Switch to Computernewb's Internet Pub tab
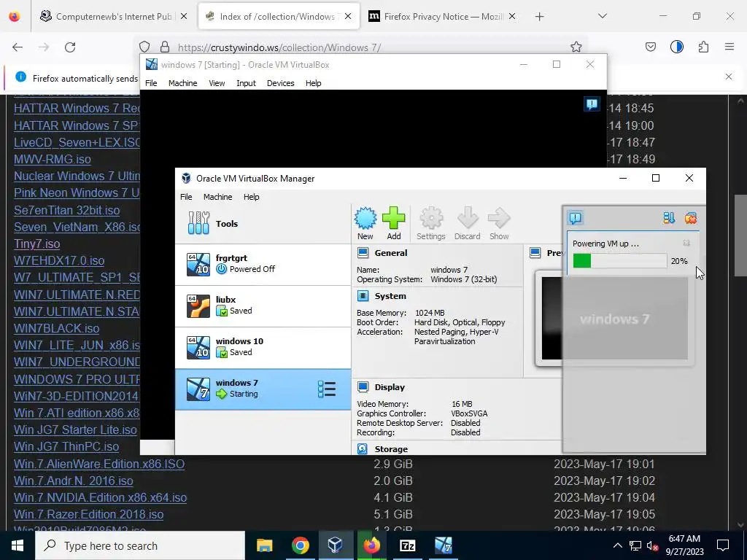This screenshot has height=560, width=747. click(x=113, y=16)
